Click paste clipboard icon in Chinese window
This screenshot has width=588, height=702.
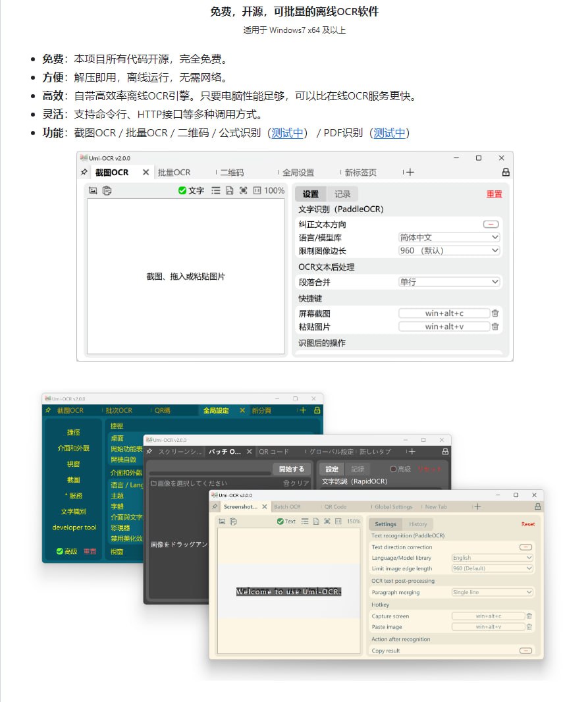tap(107, 190)
